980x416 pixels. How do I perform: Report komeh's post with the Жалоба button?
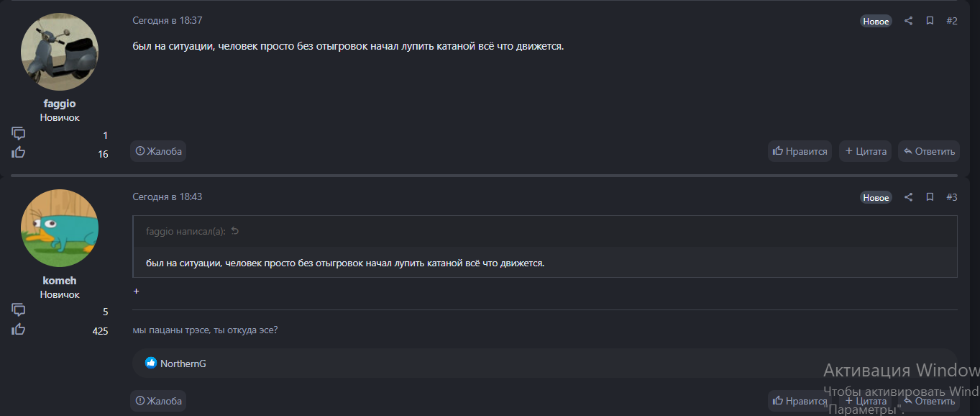(x=158, y=400)
